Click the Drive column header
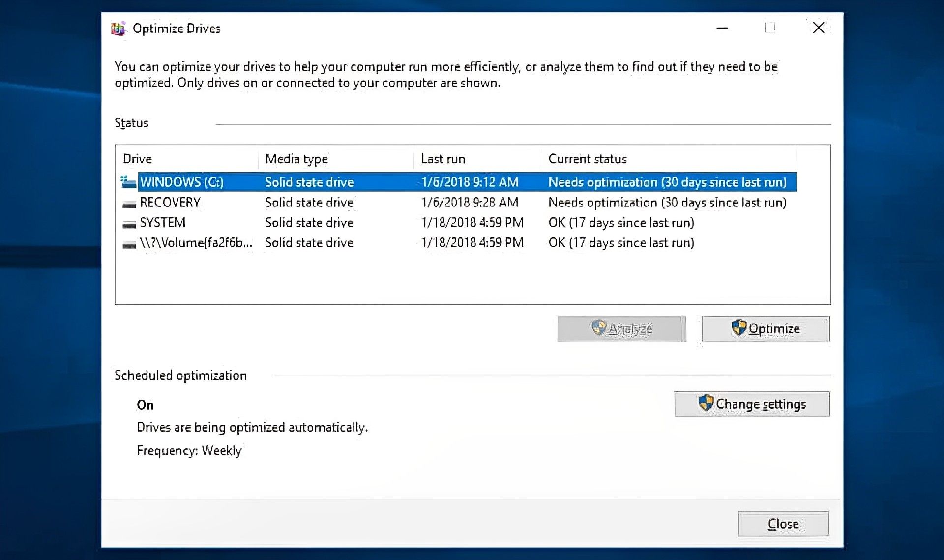The image size is (944, 560). [138, 159]
